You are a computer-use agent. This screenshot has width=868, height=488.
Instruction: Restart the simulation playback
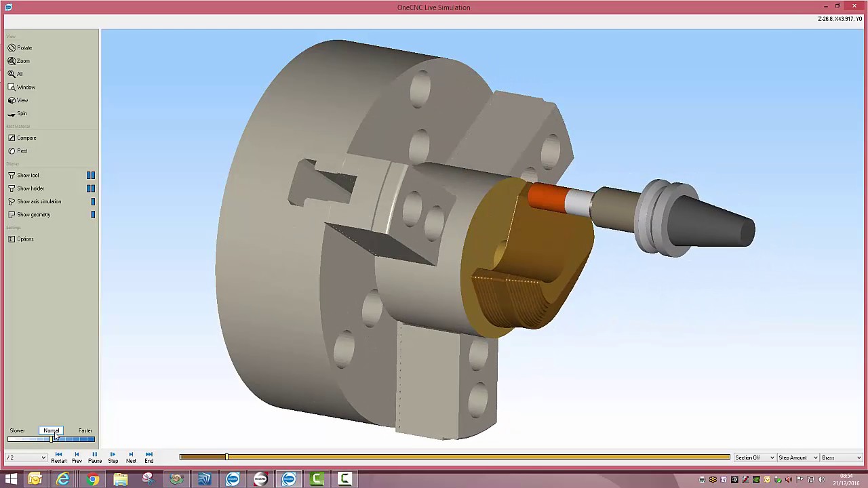(58, 457)
